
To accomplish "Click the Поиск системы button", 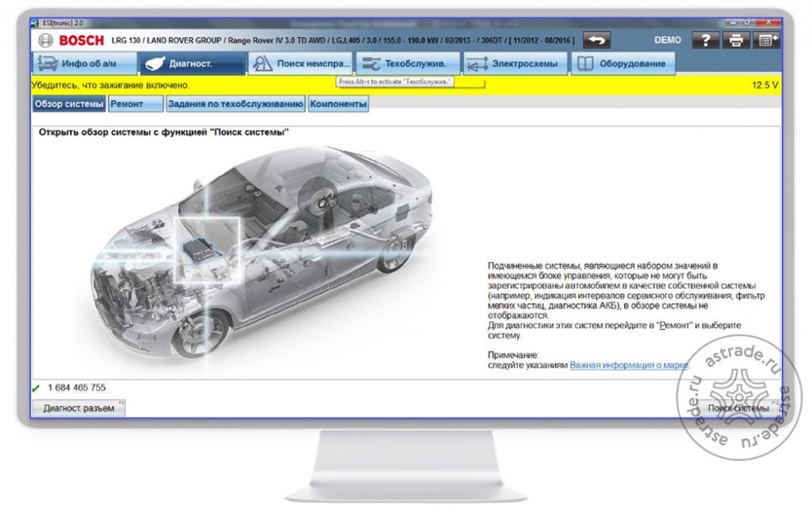I will (738, 408).
